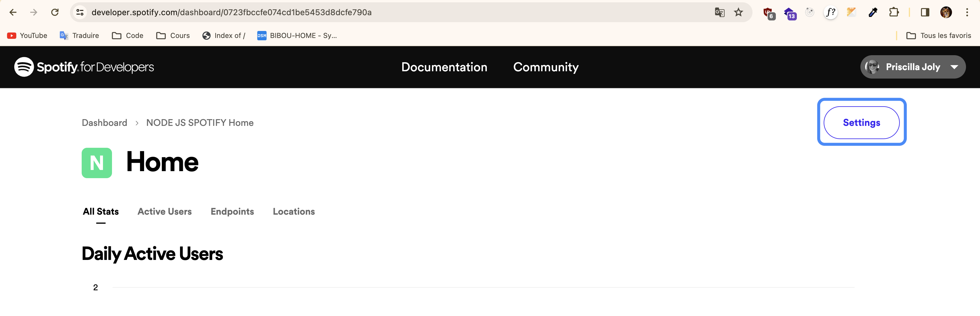The height and width of the screenshot is (316, 980).
Task: Go to Dashboard breadcrumb link
Action: (104, 123)
